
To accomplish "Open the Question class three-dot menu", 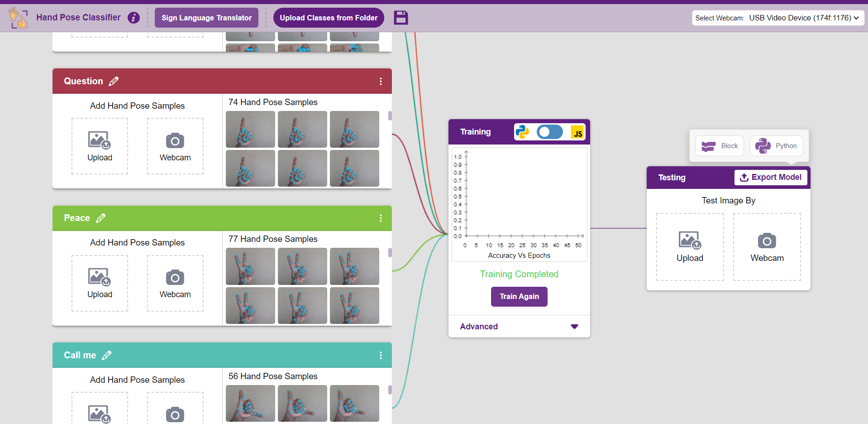I will point(381,81).
